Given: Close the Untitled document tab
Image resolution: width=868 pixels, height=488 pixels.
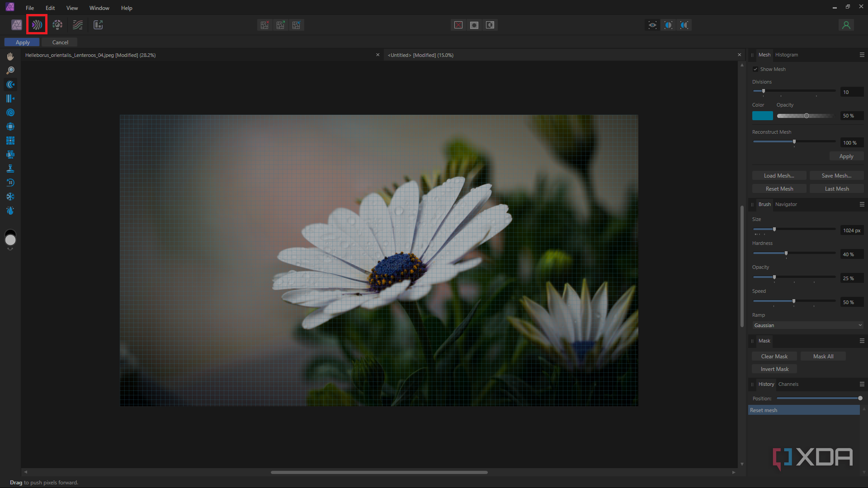Looking at the screenshot, I should tap(740, 55).
